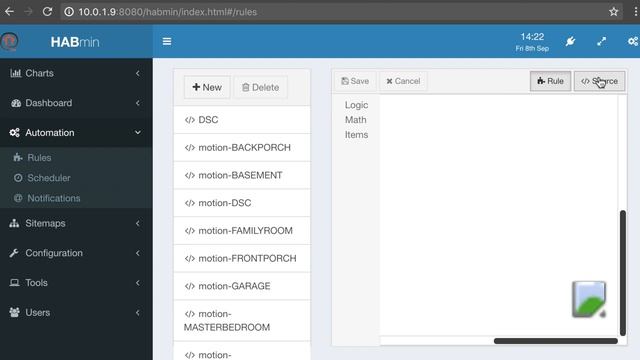Select the motion-BASEMENT rule
Screen dimensions: 640x360
(242, 175)
